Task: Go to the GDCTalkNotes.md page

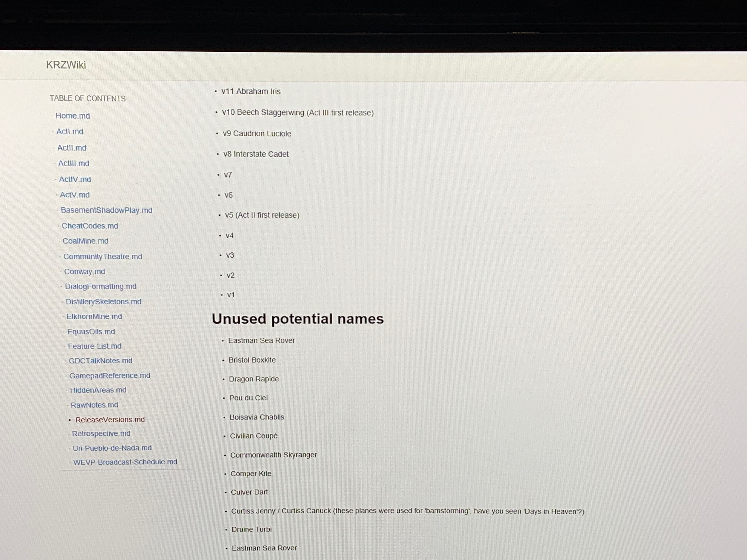Action: pos(101,361)
